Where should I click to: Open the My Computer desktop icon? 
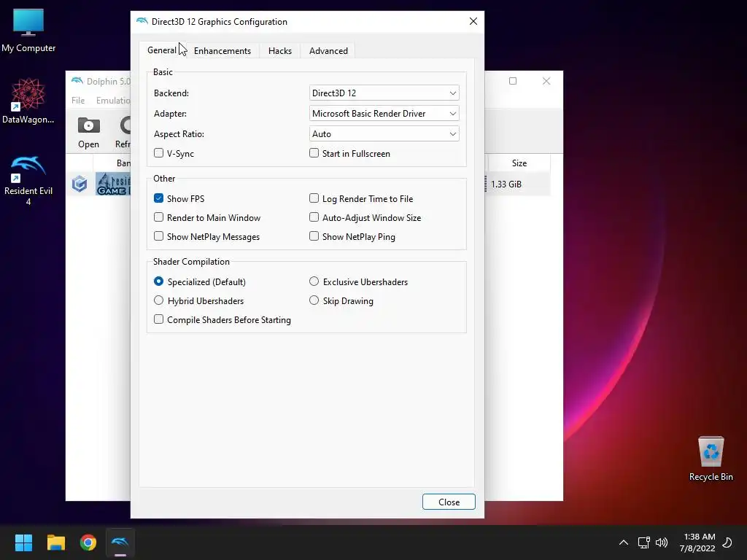tap(28, 30)
